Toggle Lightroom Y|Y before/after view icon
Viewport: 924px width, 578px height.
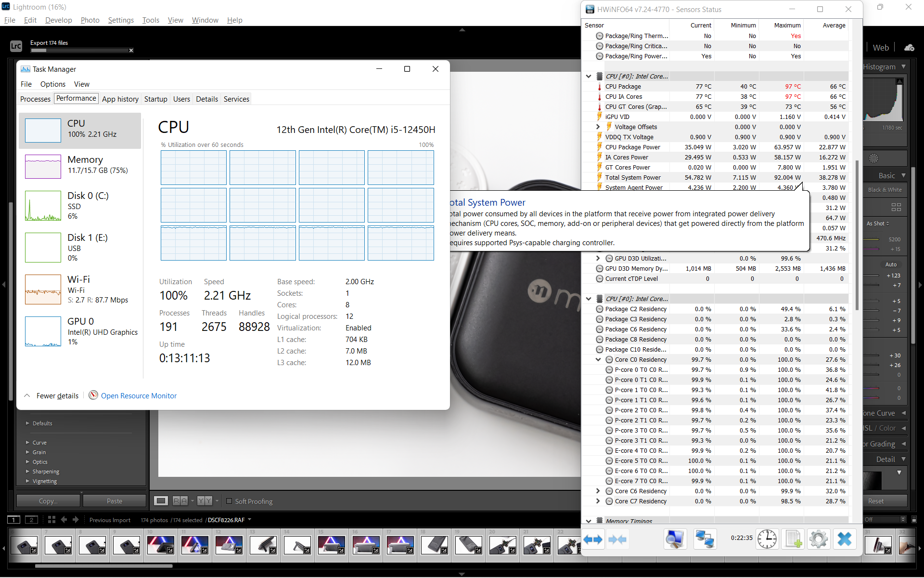(x=205, y=501)
